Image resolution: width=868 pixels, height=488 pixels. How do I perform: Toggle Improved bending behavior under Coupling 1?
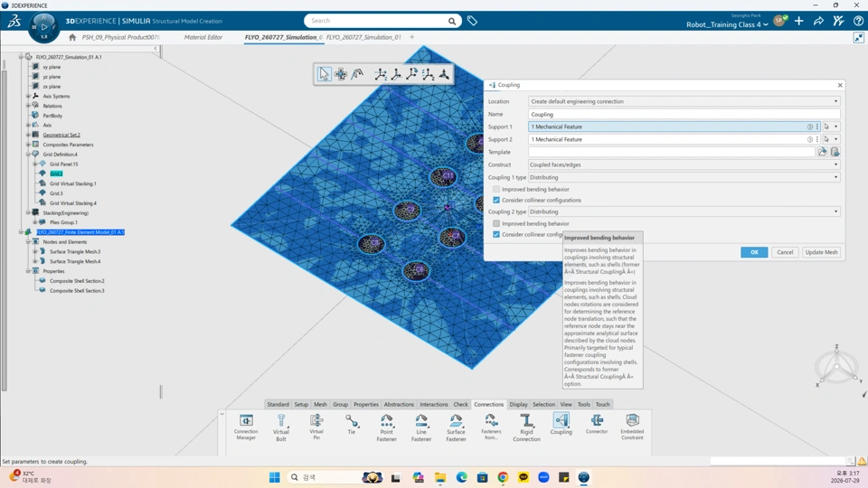pos(496,189)
